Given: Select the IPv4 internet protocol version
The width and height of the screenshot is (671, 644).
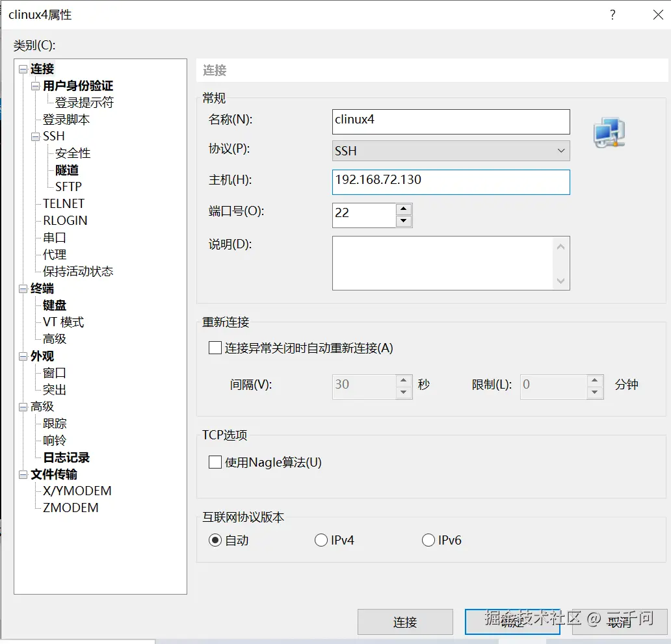Looking at the screenshot, I should point(321,539).
